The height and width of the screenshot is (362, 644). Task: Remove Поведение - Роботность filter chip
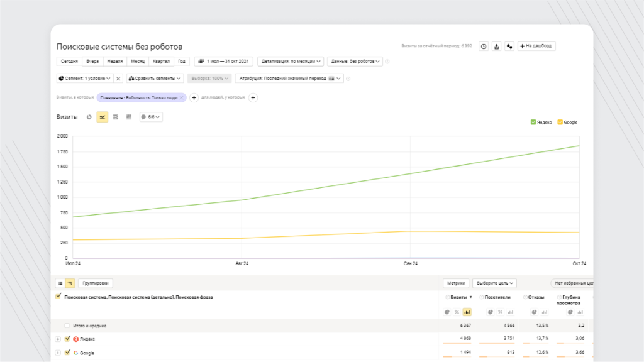(182, 97)
